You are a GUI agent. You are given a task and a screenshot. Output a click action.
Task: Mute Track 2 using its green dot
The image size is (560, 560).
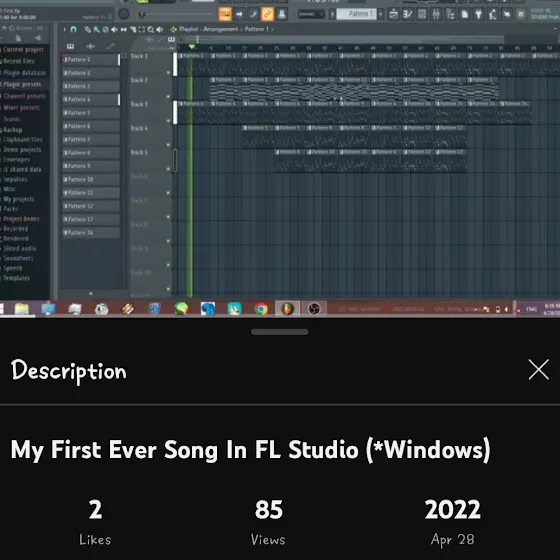[x=168, y=96]
